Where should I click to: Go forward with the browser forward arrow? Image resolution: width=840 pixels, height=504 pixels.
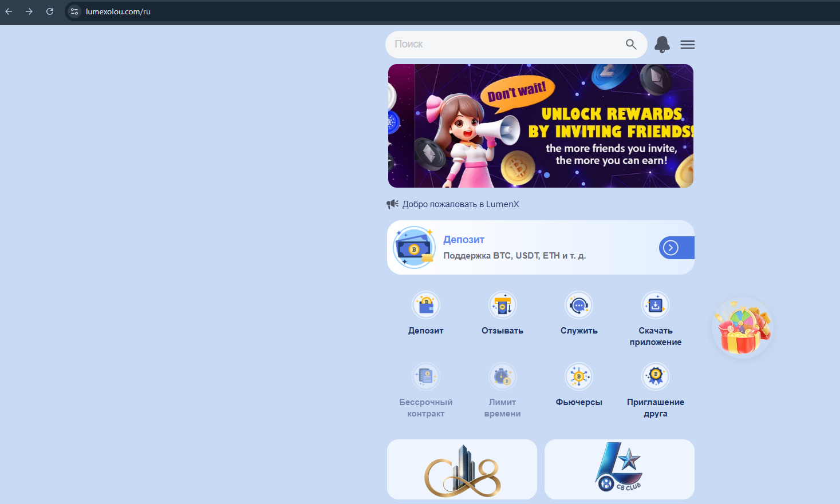[29, 11]
